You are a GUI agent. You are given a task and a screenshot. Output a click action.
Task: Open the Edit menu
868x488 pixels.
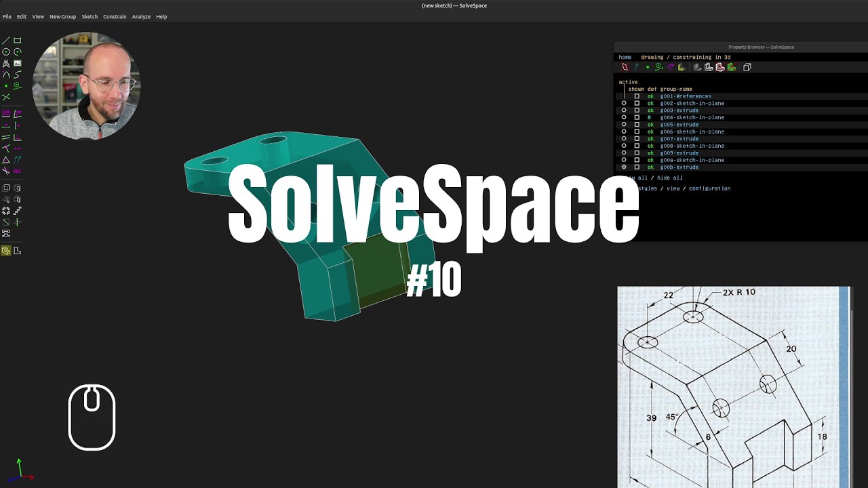[x=22, y=16]
